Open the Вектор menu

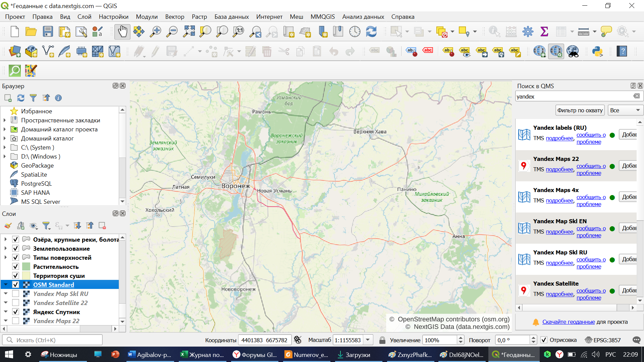174,17
